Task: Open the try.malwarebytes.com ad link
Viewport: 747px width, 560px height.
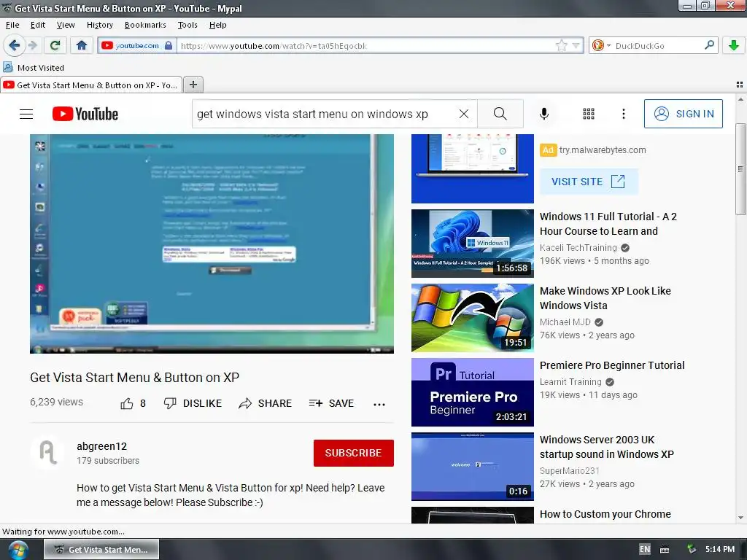Action: pyautogui.click(x=603, y=150)
